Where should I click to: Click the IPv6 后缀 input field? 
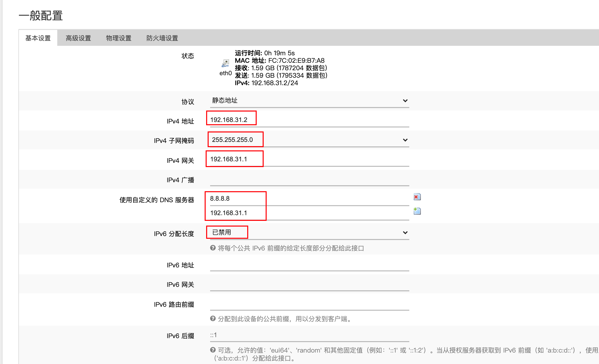(309, 335)
